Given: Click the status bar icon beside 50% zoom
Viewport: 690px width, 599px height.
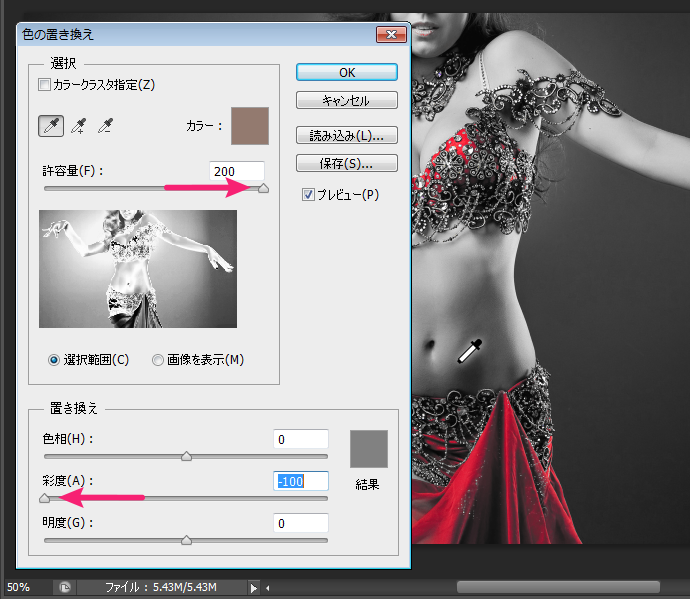Looking at the screenshot, I should click(64, 587).
